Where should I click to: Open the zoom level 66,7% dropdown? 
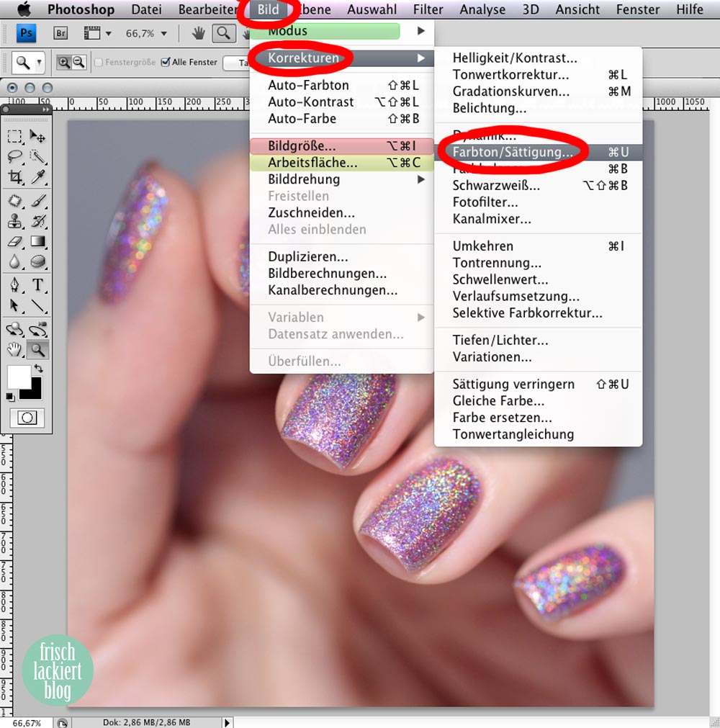[x=164, y=33]
